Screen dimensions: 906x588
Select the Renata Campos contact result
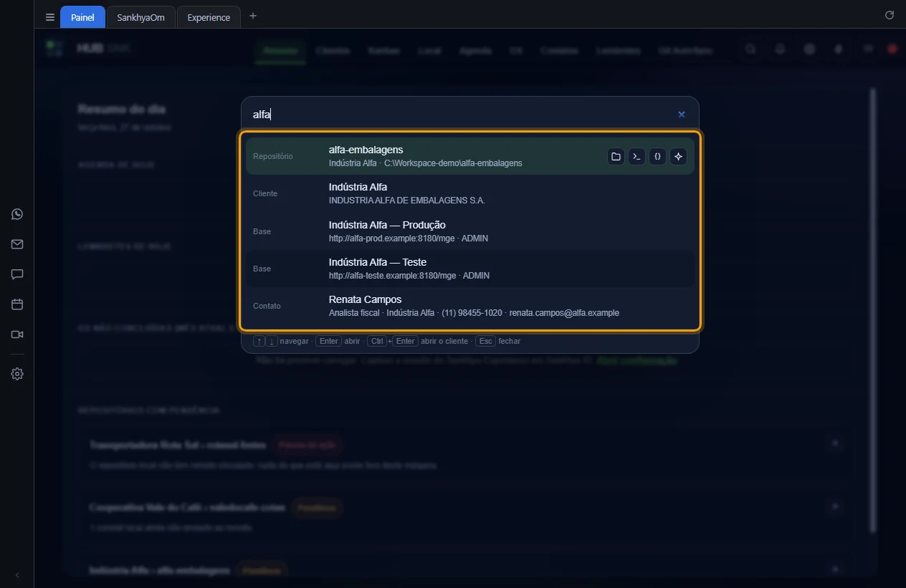click(x=470, y=306)
